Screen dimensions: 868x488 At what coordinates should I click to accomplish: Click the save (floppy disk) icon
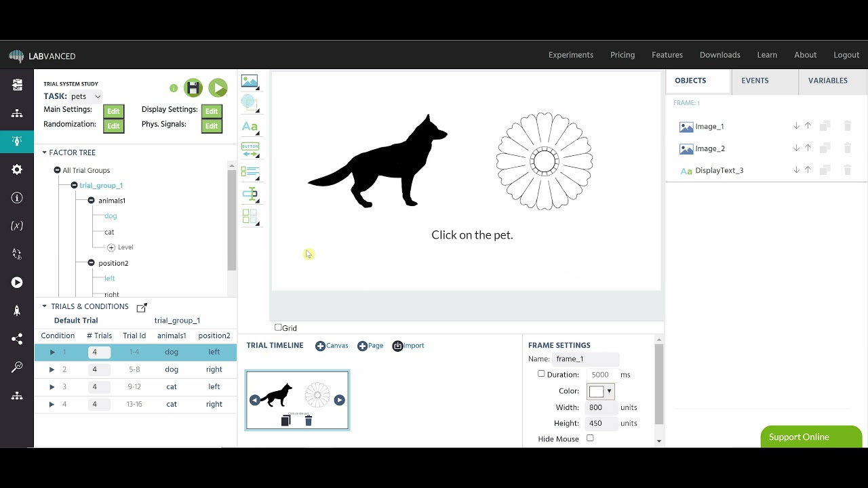[193, 87]
